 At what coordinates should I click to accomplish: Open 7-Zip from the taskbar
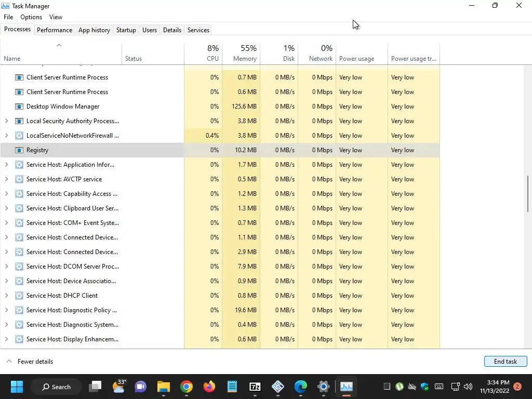click(255, 387)
